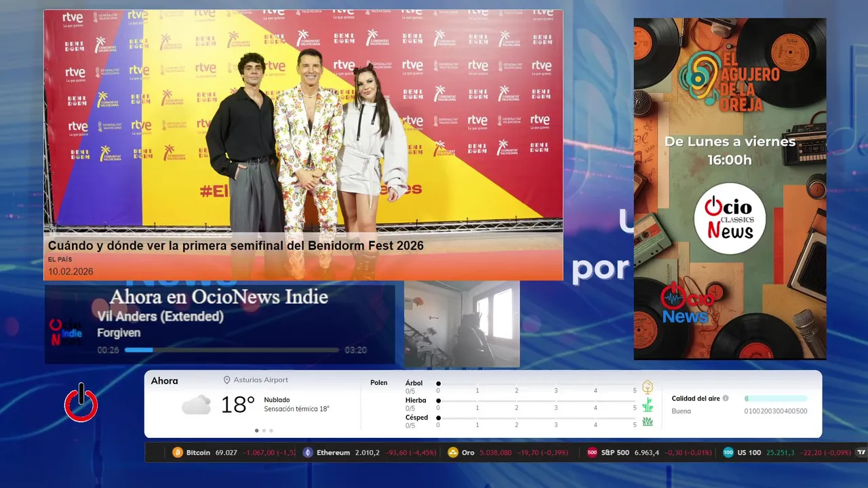Click the Bitcoin coin icon
The width and height of the screenshot is (868, 488).
(178, 453)
